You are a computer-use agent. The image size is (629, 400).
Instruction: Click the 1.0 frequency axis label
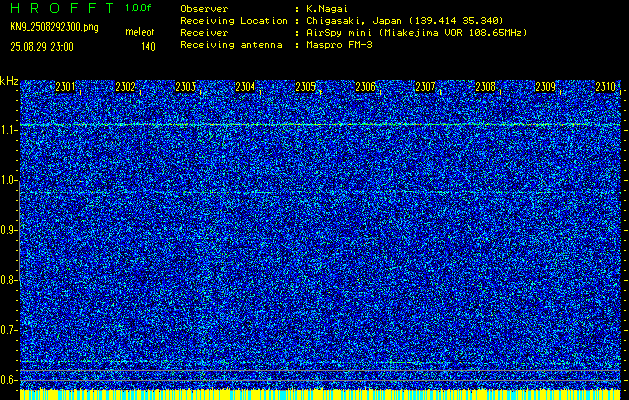coord(8,180)
